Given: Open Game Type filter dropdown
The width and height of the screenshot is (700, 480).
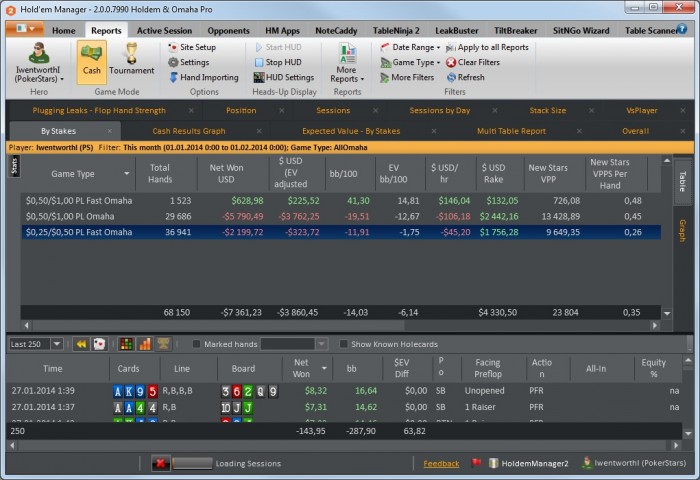Looking at the screenshot, I should [x=410, y=63].
